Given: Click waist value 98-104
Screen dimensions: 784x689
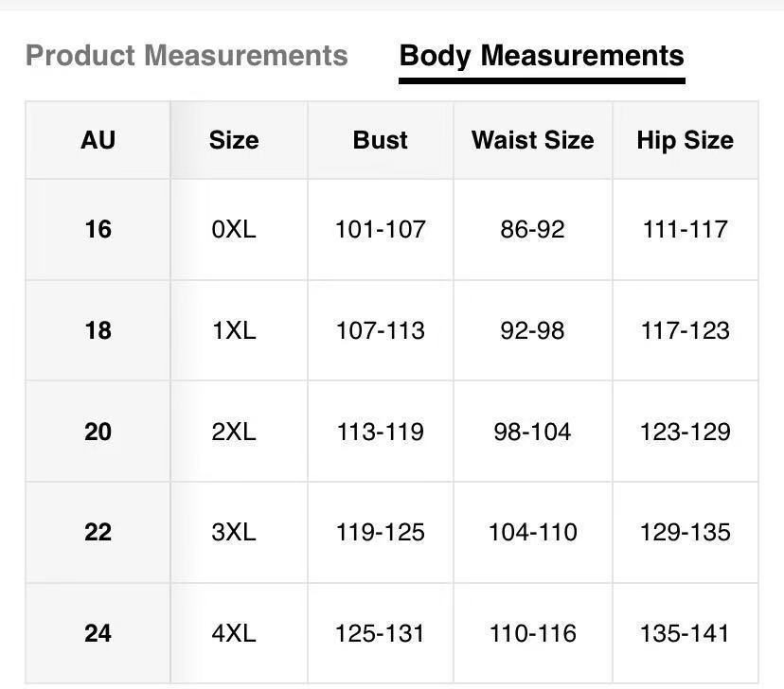Looking at the screenshot, I should click(x=533, y=432).
